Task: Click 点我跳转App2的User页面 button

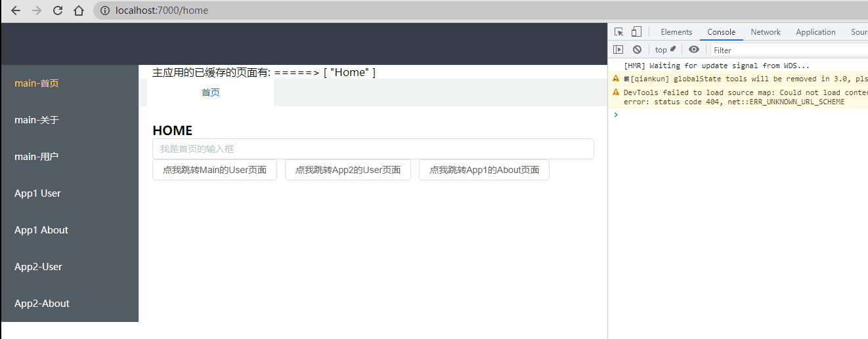Action: 348,170
